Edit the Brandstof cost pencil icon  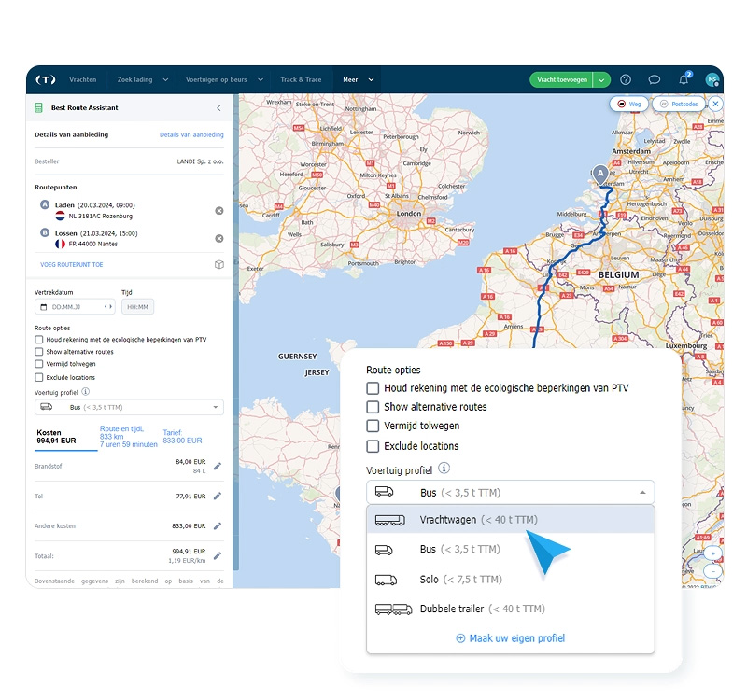[218, 466]
